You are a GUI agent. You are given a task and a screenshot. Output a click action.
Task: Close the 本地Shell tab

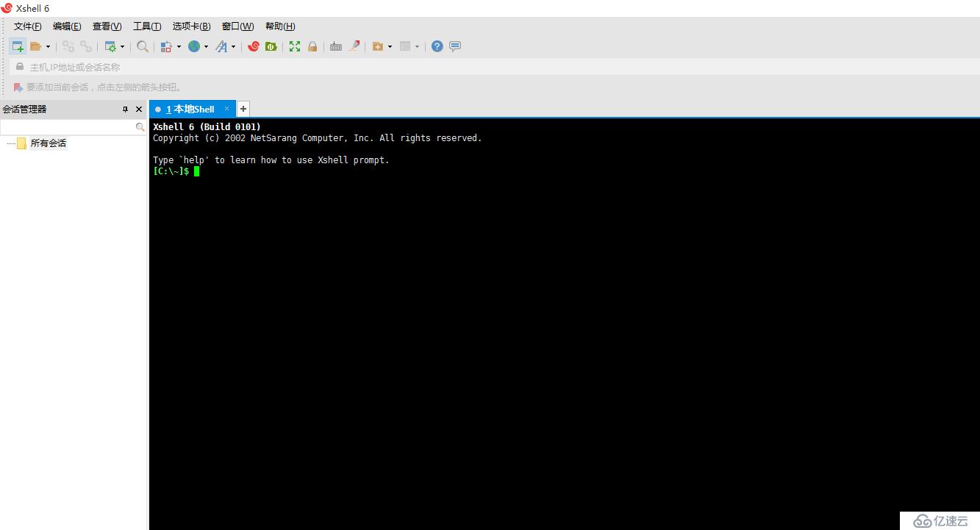coord(227,109)
